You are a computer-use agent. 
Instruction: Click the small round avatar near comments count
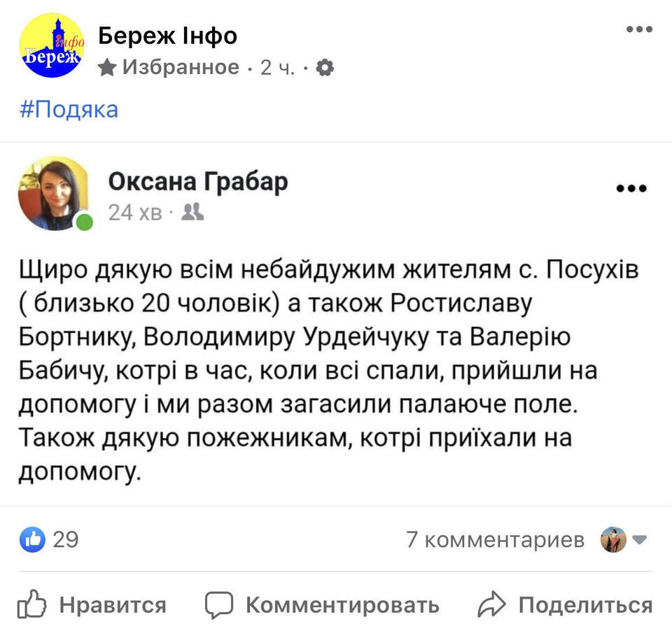coord(613,539)
